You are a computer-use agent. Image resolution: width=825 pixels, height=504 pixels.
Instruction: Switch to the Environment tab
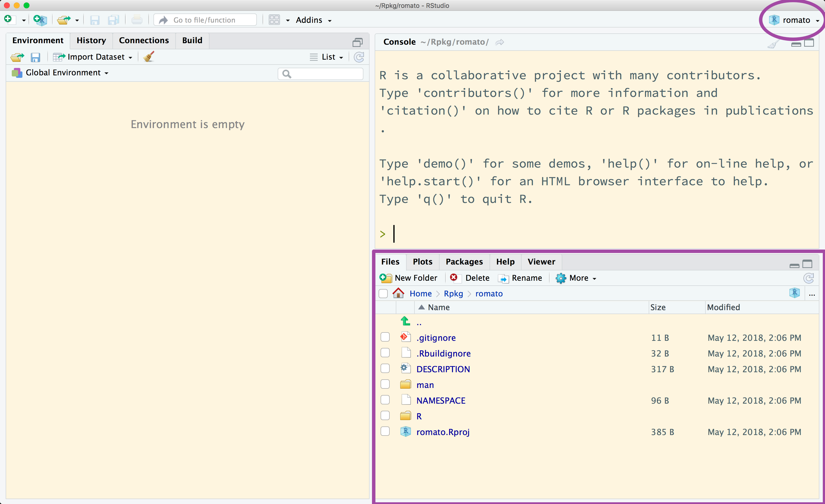click(38, 40)
